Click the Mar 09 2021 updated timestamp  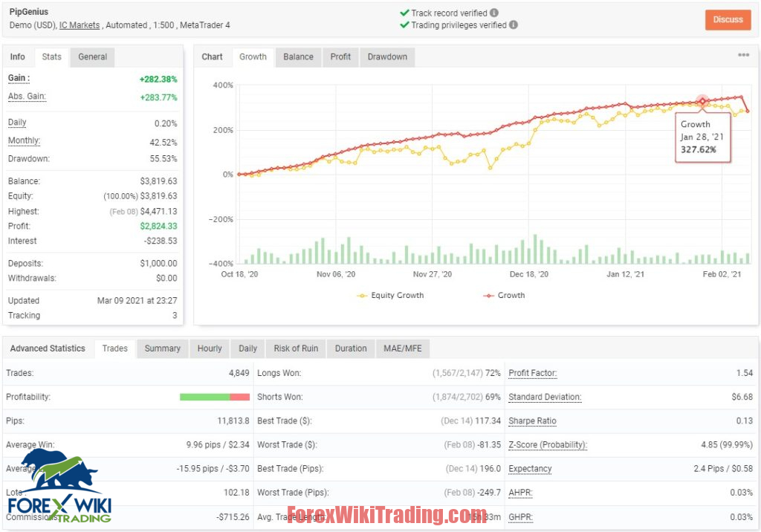pyautogui.click(x=137, y=301)
